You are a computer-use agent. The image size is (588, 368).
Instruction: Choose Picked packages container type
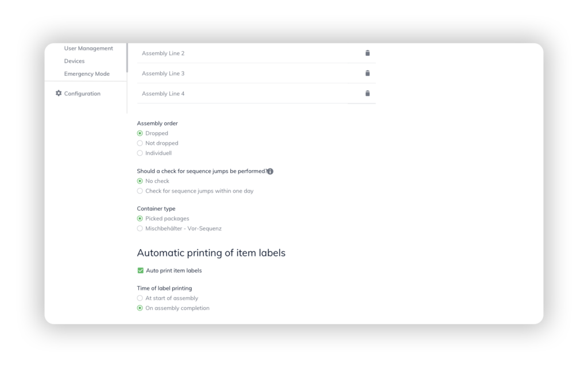click(x=140, y=218)
